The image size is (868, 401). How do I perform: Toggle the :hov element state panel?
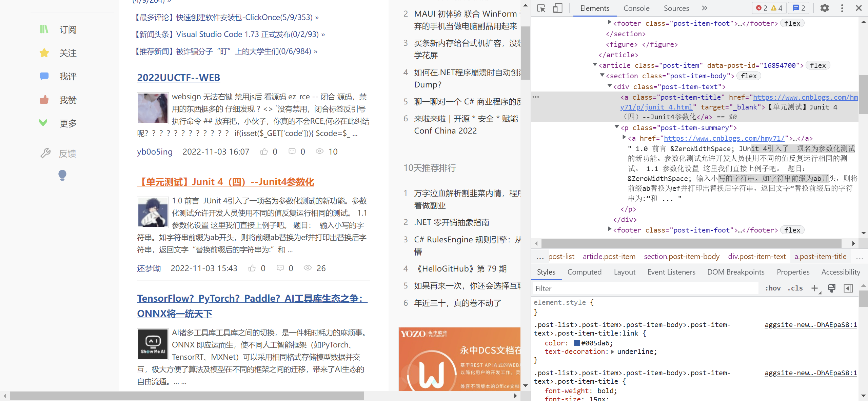(773, 288)
